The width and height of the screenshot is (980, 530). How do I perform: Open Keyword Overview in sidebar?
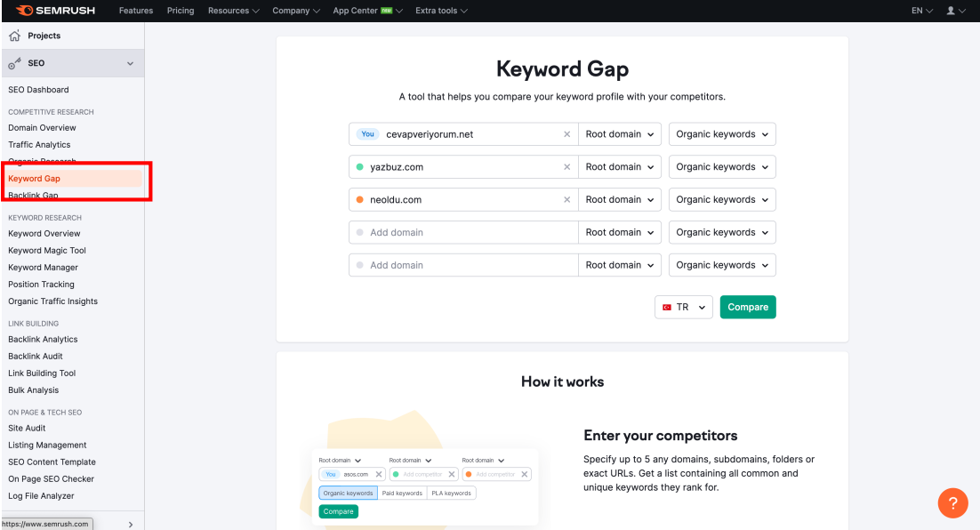pos(44,234)
